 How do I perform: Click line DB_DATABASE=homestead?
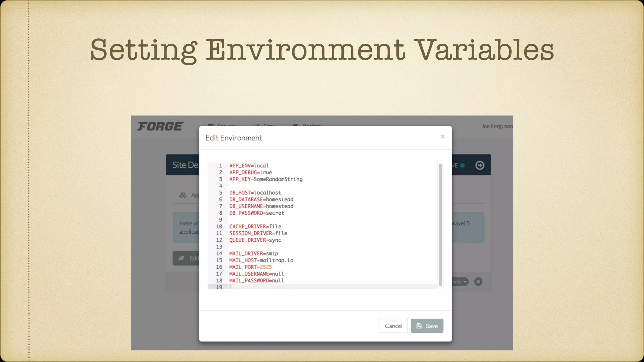click(261, 200)
